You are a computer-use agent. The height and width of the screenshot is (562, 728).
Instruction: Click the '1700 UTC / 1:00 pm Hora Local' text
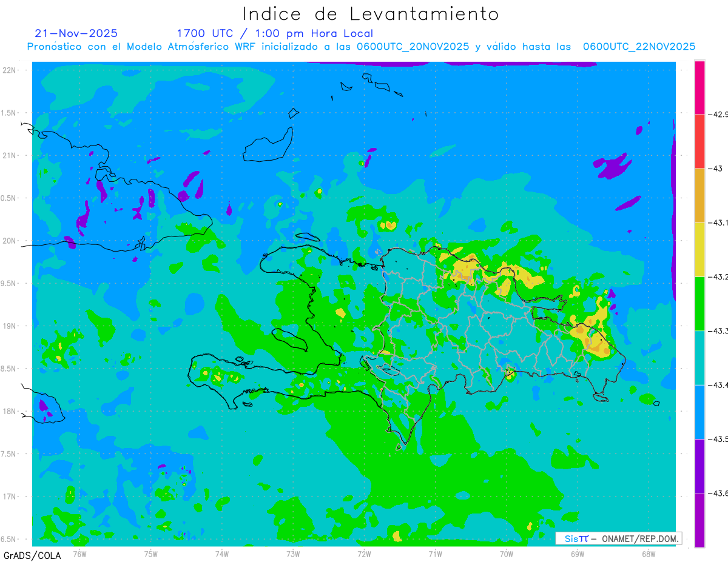275,33
